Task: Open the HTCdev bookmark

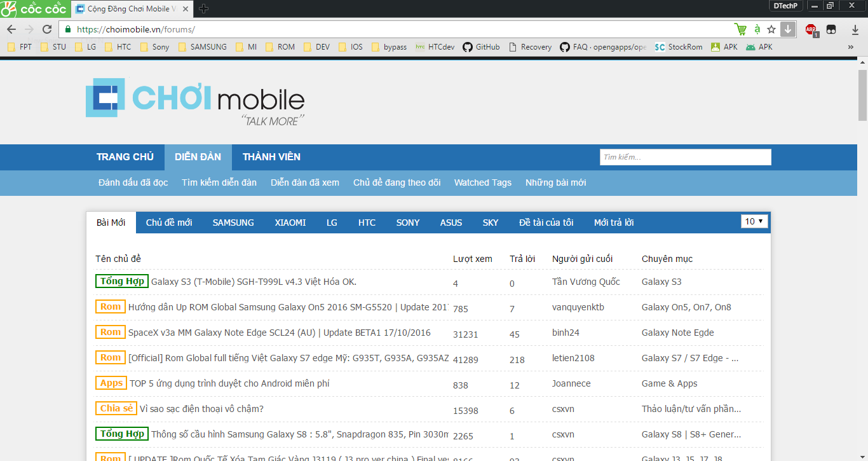Action: (x=435, y=47)
